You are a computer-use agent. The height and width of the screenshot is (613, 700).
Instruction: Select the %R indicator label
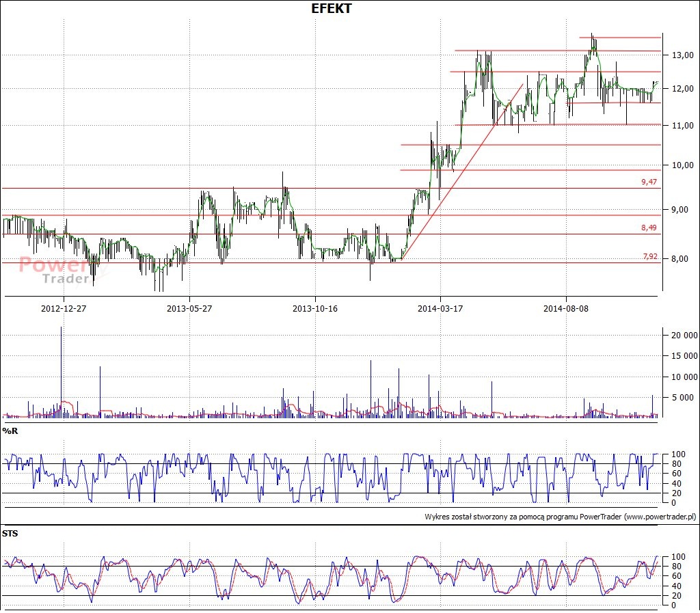tap(10, 431)
